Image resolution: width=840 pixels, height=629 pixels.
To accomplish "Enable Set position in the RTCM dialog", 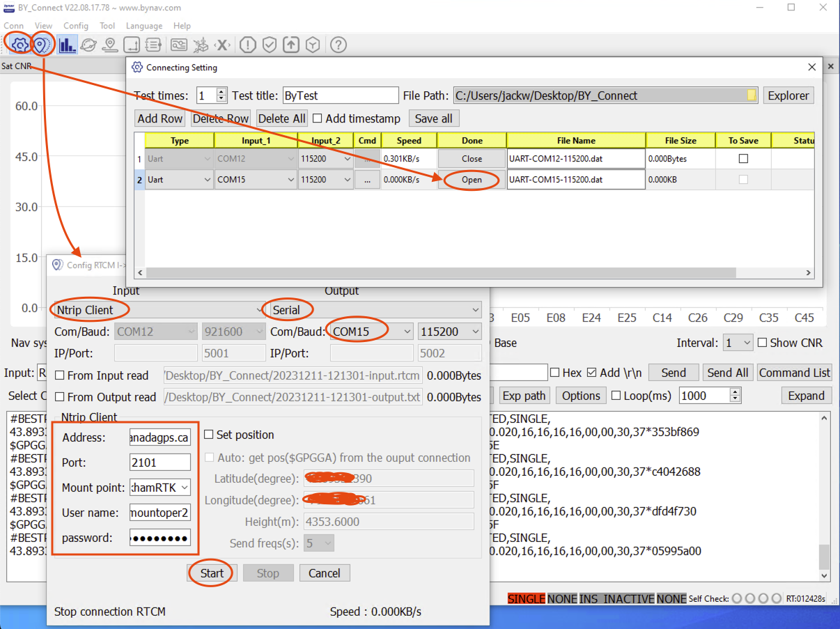I will (208, 434).
